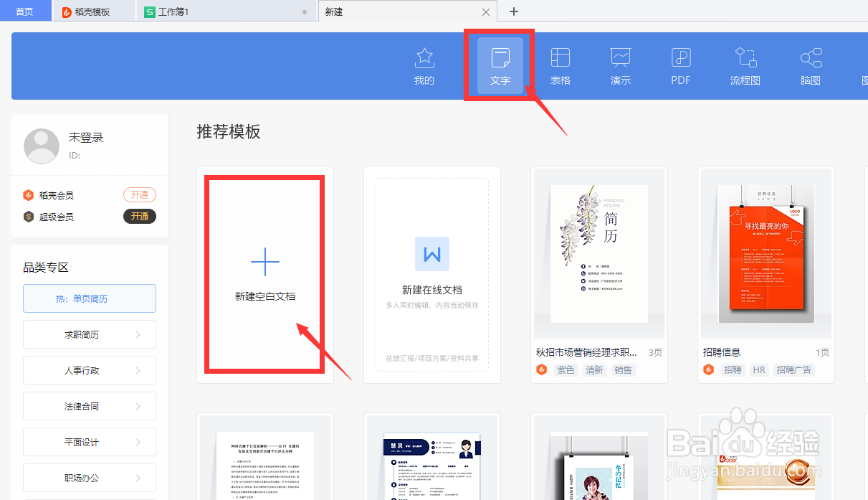Expand the 求职简历 category
Screen dimensions: 868x500
[89, 334]
